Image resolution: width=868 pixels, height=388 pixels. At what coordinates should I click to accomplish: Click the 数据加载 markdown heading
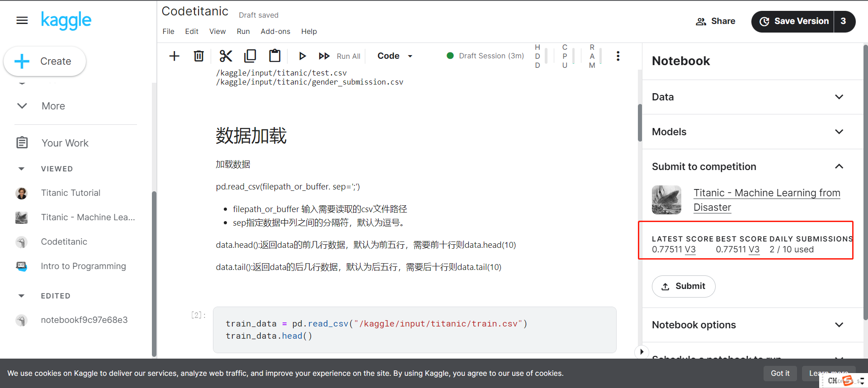[251, 136]
